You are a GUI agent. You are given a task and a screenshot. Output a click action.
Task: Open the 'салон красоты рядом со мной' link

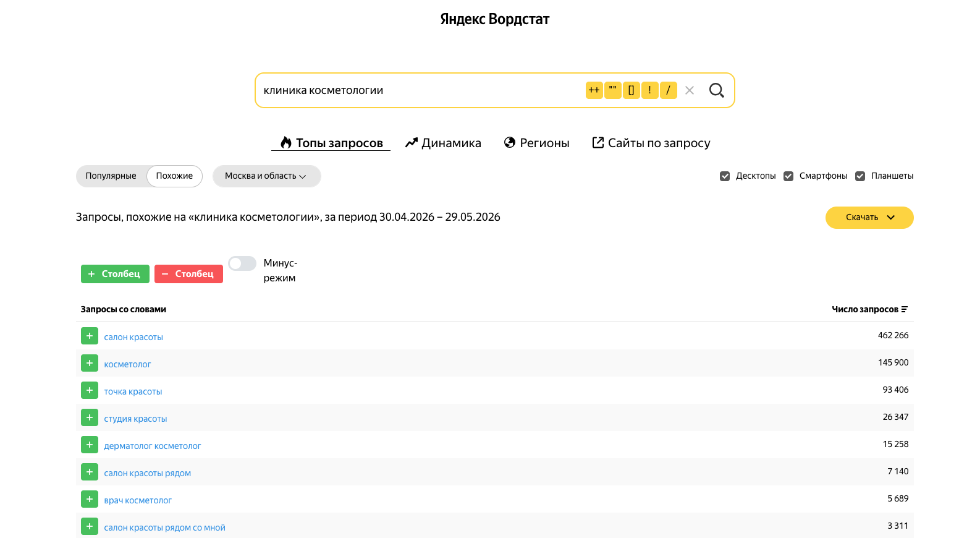(x=164, y=527)
